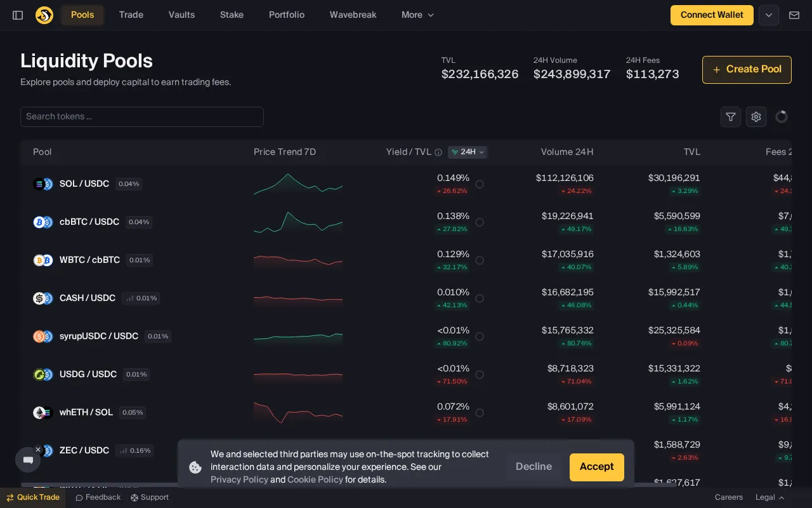This screenshot has width=812, height=508.
Task: Click the cookie icon in consent banner
Action: [x=195, y=467]
